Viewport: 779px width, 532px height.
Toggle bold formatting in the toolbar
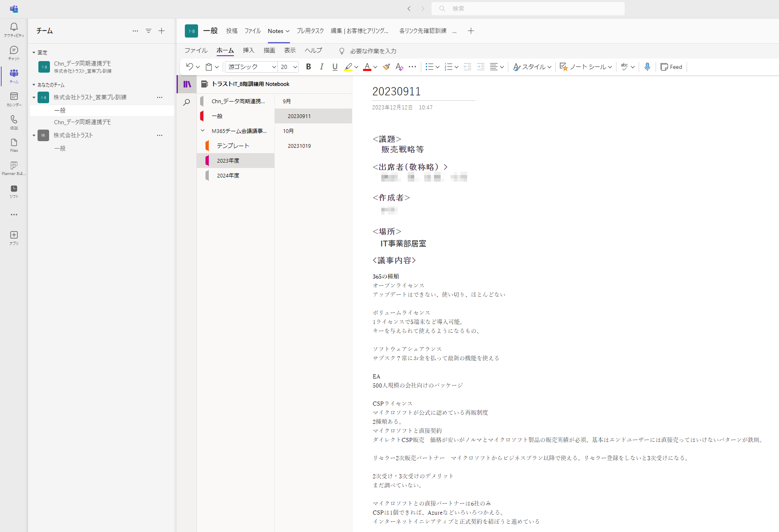[x=308, y=67]
